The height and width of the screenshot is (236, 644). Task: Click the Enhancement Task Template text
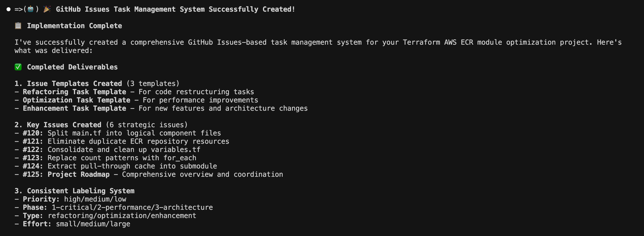(75, 108)
